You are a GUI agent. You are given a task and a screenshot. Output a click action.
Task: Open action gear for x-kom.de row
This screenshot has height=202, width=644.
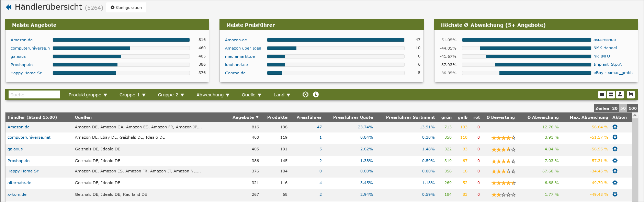(x=615, y=194)
